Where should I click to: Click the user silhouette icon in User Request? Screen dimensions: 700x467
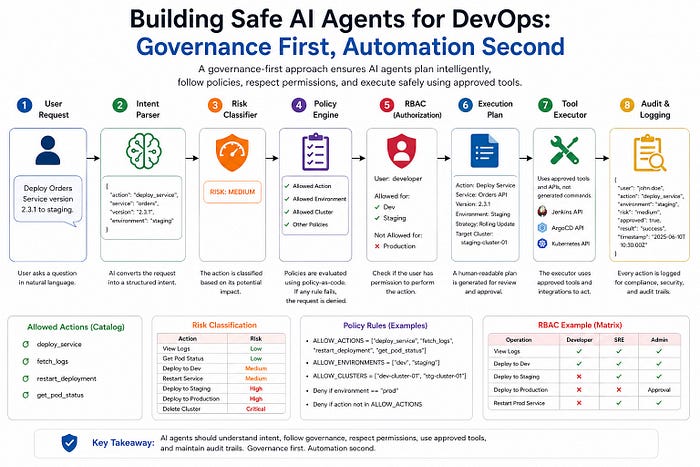coord(48,150)
